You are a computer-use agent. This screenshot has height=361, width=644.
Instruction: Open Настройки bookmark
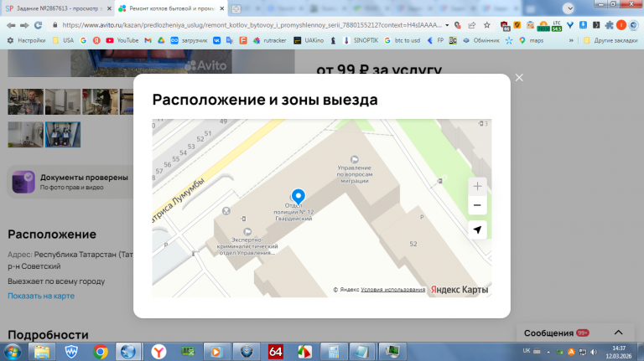pyautogui.click(x=26, y=40)
